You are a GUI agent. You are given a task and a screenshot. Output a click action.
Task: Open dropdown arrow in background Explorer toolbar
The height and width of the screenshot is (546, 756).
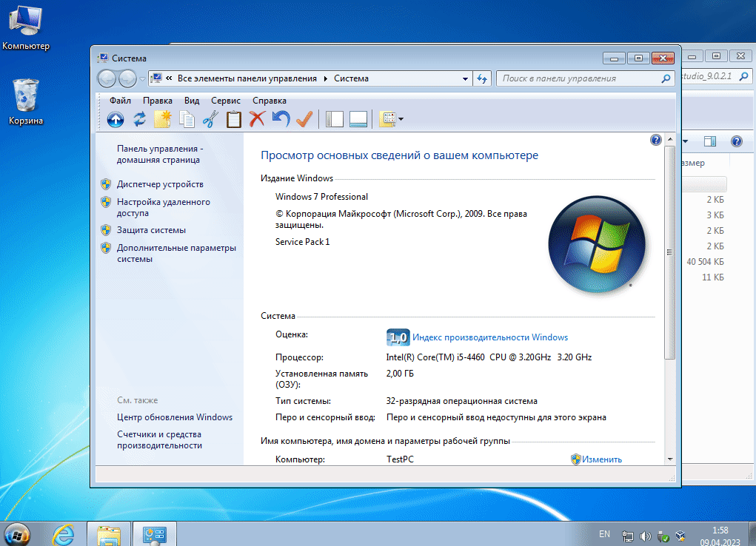coord(685,141)
